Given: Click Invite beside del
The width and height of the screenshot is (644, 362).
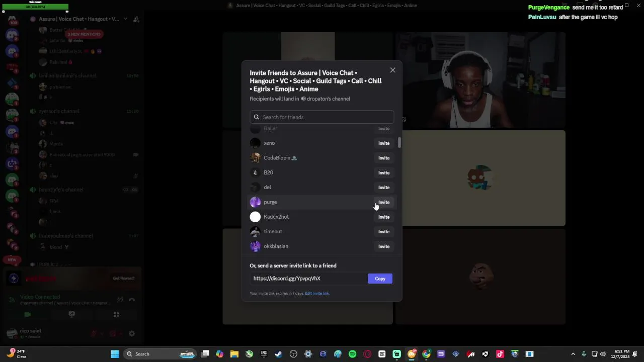Looking at the screenshot, I should pos(384,188).
